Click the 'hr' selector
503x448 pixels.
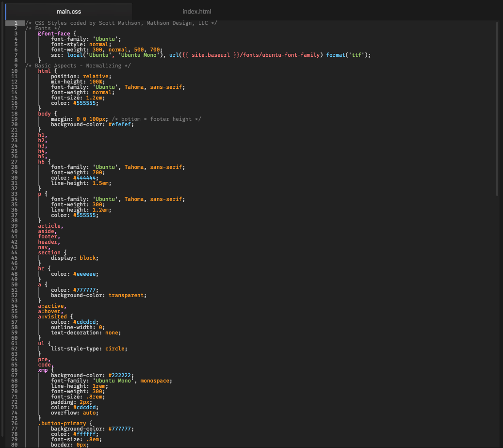tap(41, 268)
